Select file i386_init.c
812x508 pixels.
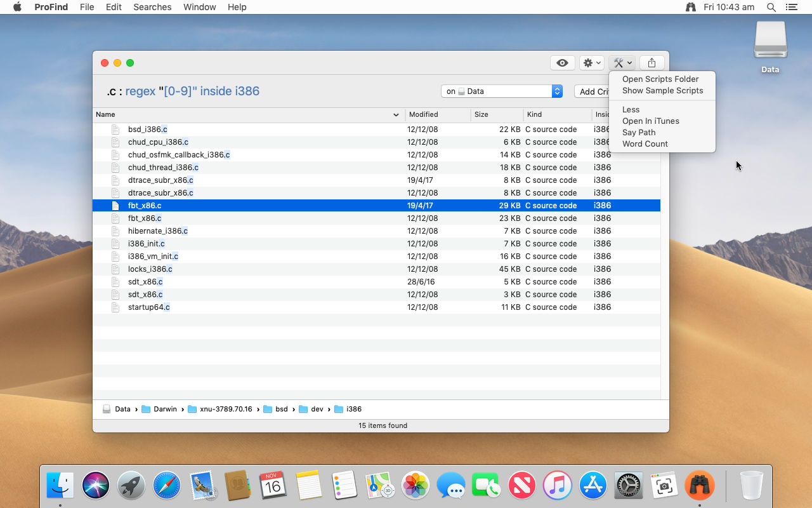coord(376,243)
